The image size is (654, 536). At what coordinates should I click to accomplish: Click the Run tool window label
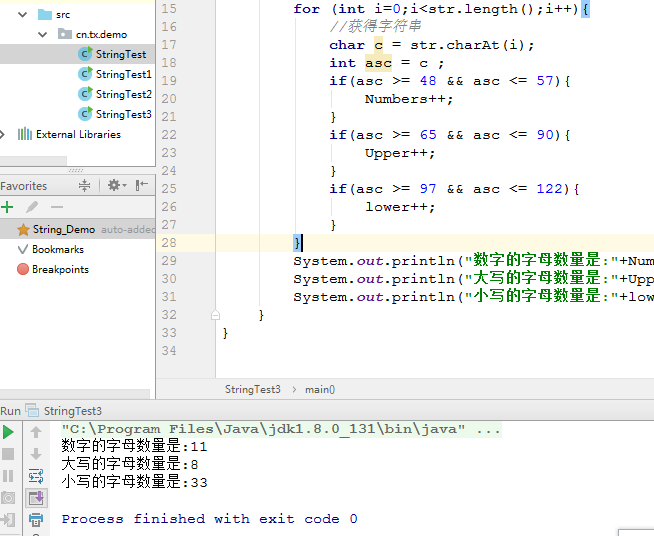click(10, 411)
